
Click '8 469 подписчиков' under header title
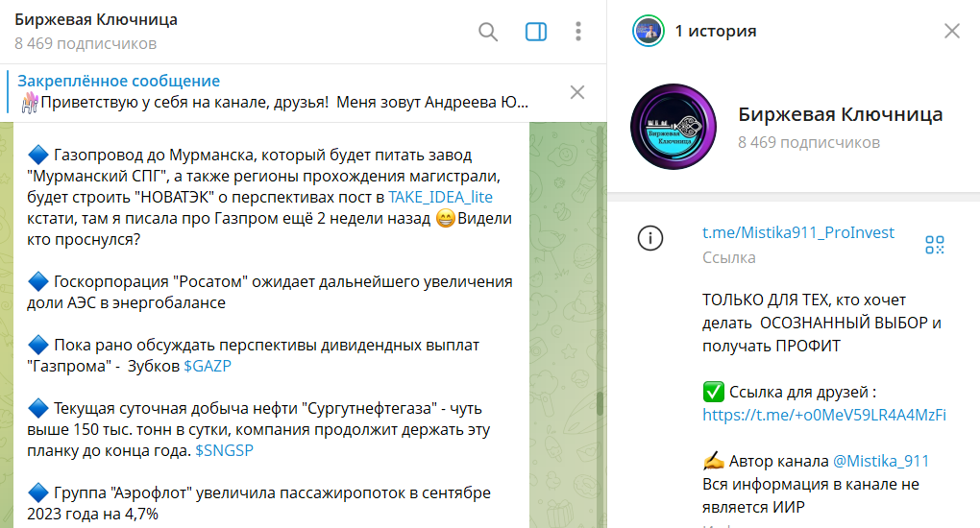pos(86,44)
